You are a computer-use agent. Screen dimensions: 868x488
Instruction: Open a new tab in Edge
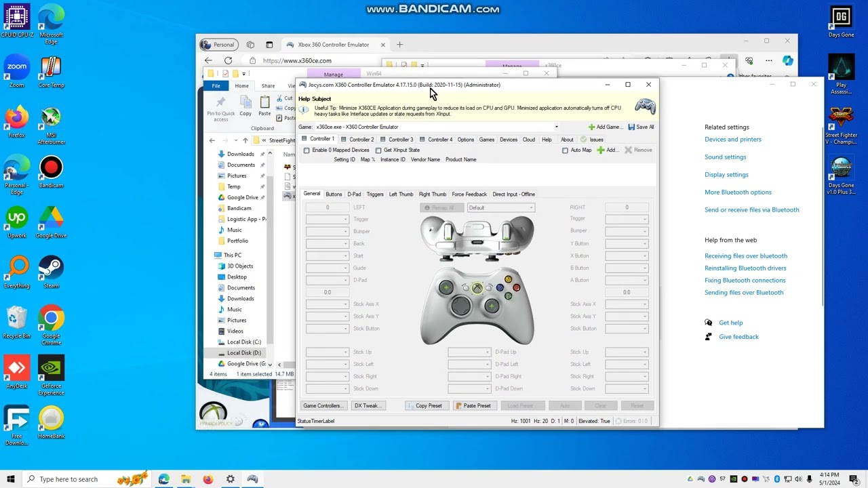pos(399,45)
